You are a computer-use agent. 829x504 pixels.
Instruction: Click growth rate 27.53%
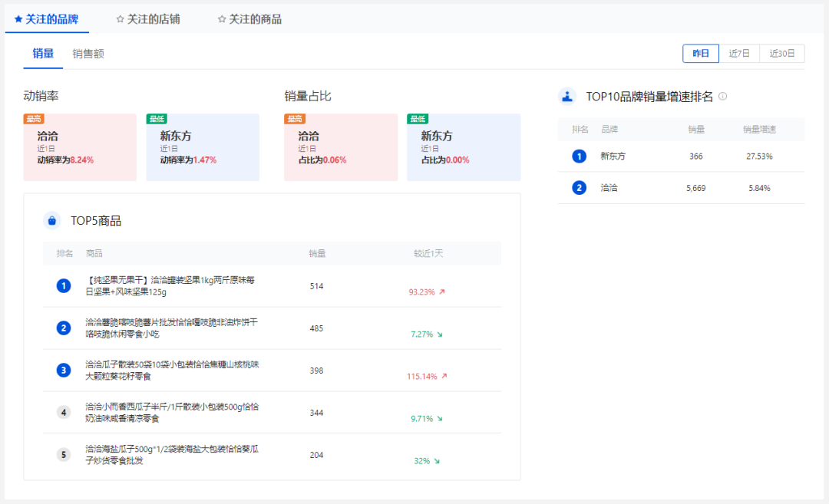click(759, 156)
